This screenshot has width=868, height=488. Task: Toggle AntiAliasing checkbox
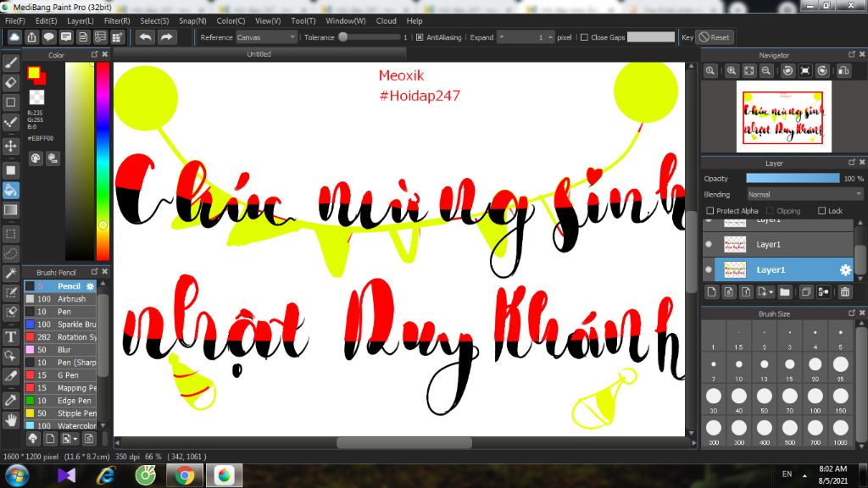[420, 37]
